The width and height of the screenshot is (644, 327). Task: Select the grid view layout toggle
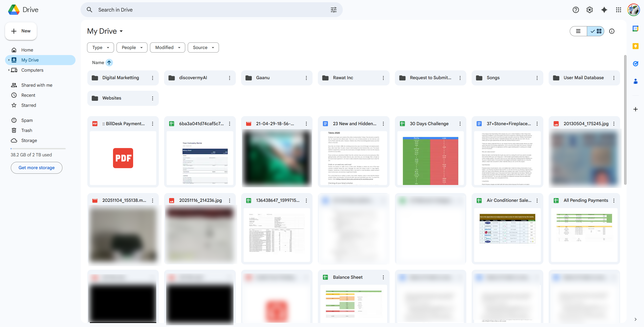(x=596, y=31)
